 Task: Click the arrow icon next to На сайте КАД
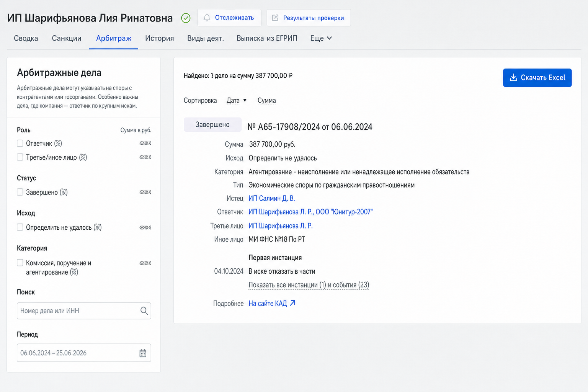tap(293, 303)
